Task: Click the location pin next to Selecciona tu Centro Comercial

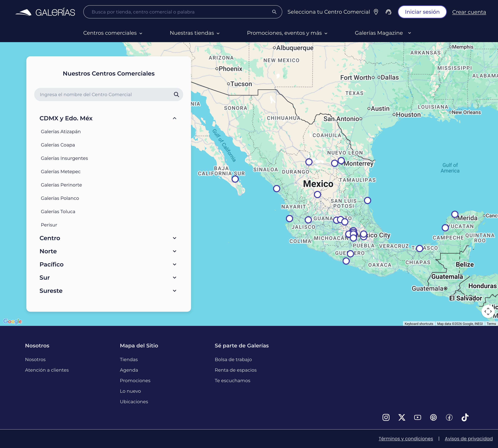Action: [376, 12]
